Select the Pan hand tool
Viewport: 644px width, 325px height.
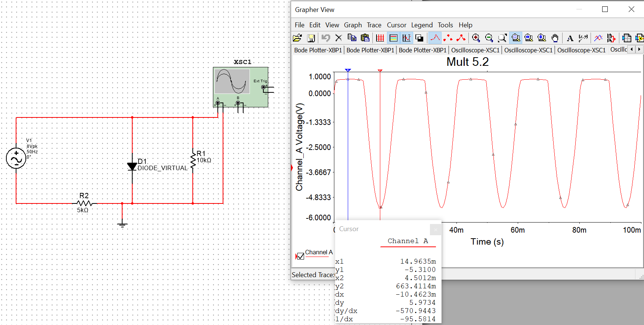pyautogui.click(x=555, y=38)
